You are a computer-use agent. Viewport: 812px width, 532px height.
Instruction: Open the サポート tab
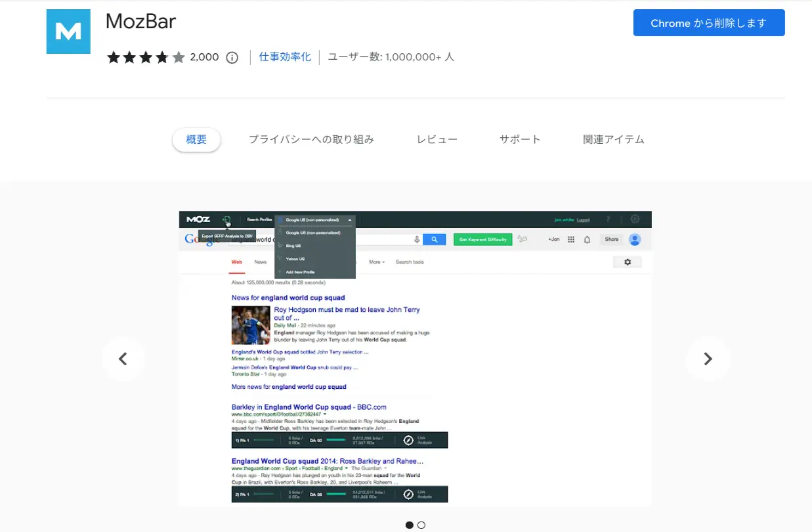(519, 139)
